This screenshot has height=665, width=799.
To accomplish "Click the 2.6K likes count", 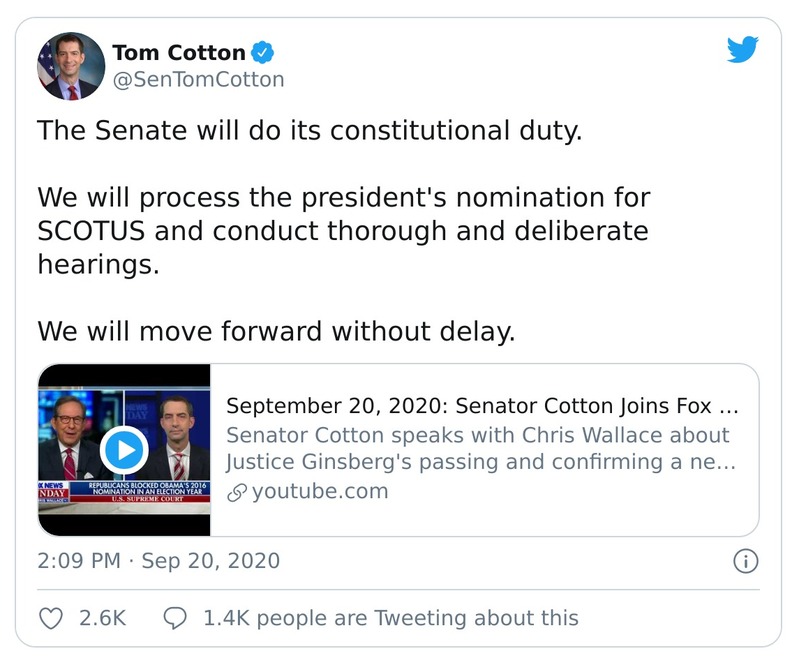I will tap(102, 618).
